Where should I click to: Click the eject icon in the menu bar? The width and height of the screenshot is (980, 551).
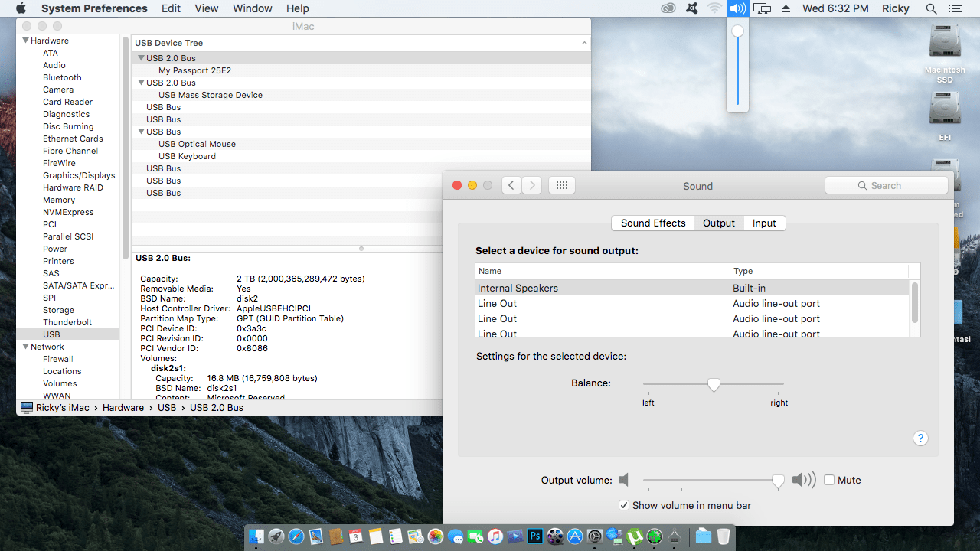coord(785,8)
